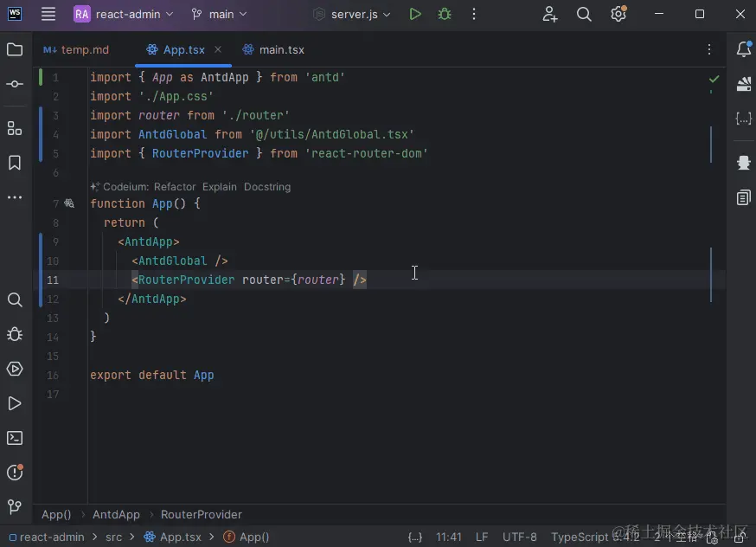The height and width of the screenshot is (547, 756).
Task: Open the main branch dropdown
Action: (219, 14)
